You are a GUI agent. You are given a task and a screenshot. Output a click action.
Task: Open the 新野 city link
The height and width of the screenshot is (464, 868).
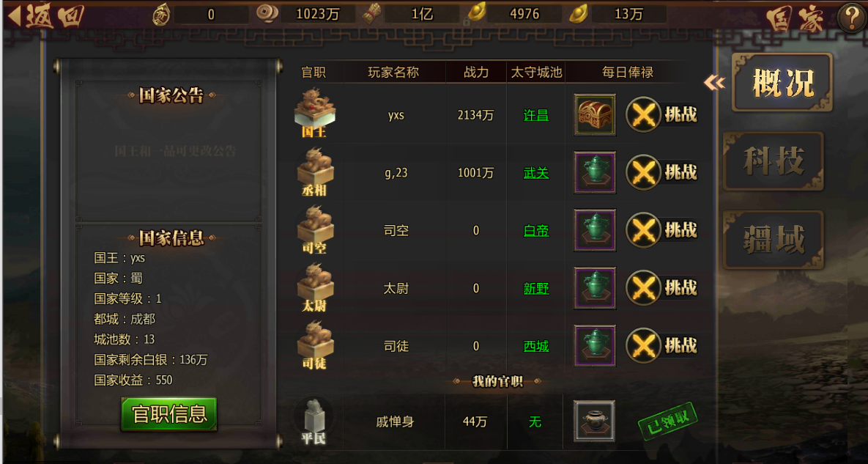[x=536, y=289]
